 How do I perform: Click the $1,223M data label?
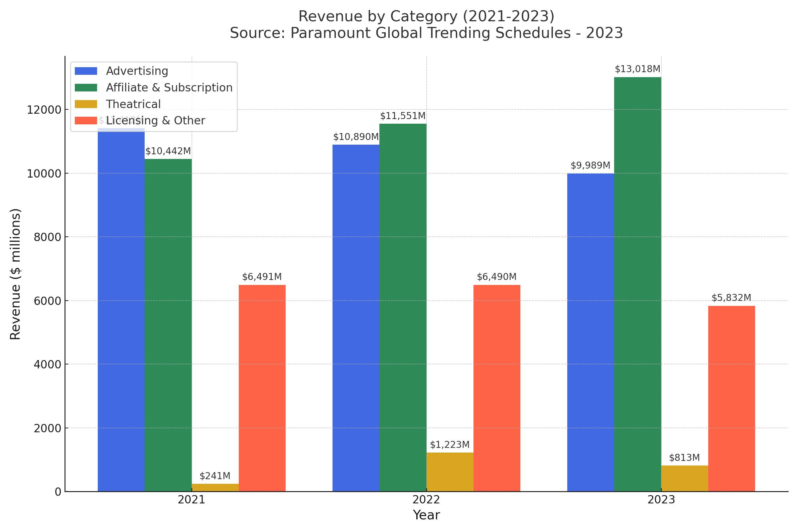pos(450,445)
